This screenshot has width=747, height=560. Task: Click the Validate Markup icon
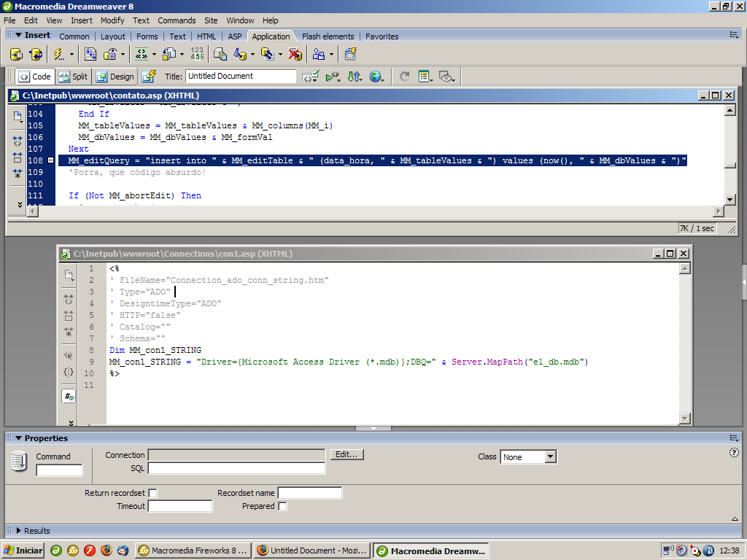pyautogui.click(x=333, y=76)
